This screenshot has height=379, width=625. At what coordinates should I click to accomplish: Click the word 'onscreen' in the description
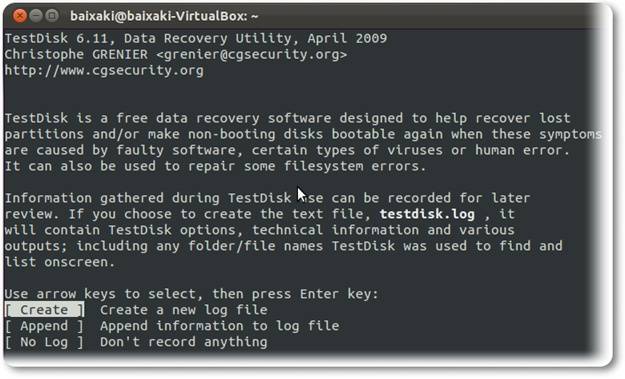pyautogui.click(x=76, y=262)
